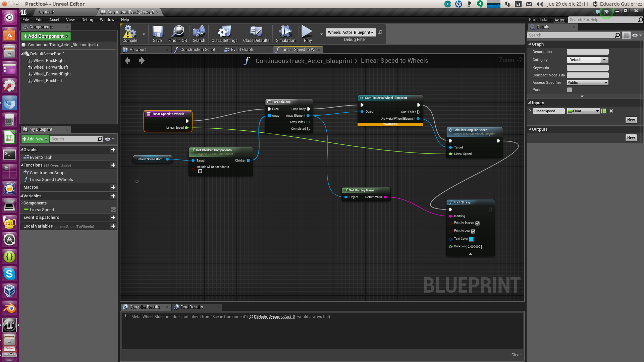Open the File menu
The height and width of the screenshot is (362, 644).
[x=25, y=20]
